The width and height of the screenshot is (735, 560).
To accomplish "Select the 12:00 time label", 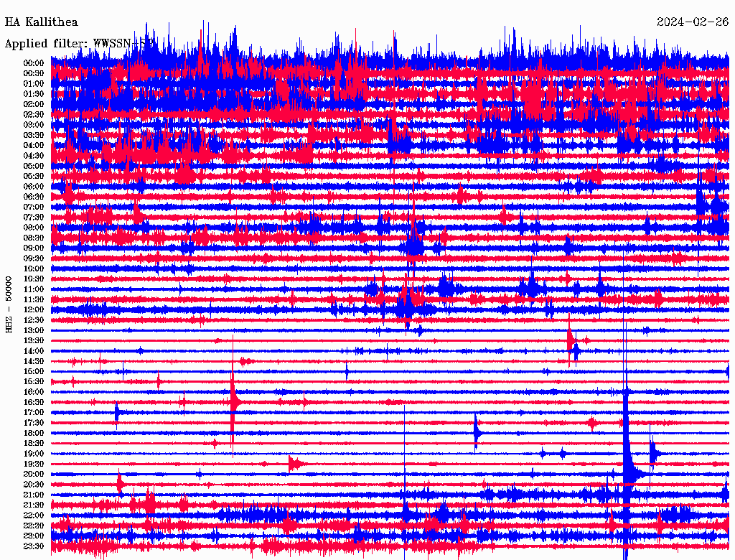I will coord(34,309).
